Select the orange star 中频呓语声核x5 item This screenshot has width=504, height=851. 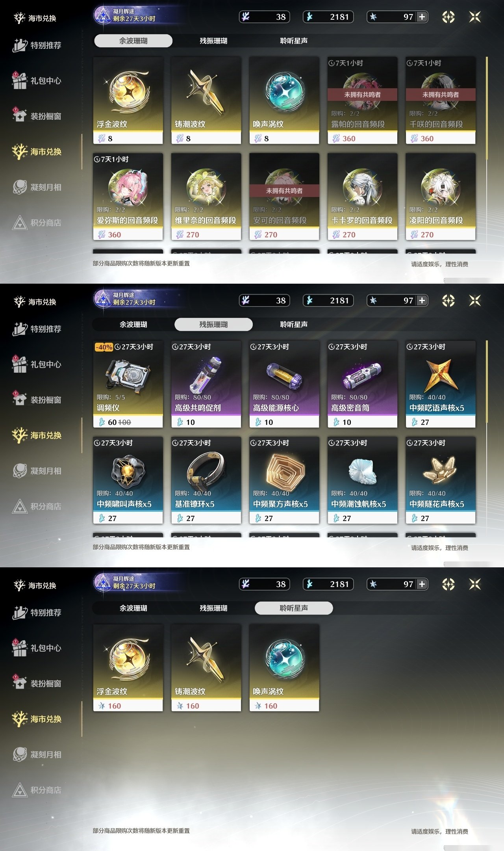441,384
